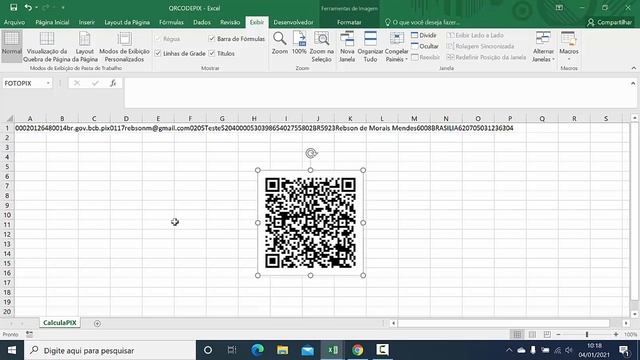Open File Explorer from the taskbar
Image resolution: width=640 pixels, height=360 pixels.
pos(282,350)
